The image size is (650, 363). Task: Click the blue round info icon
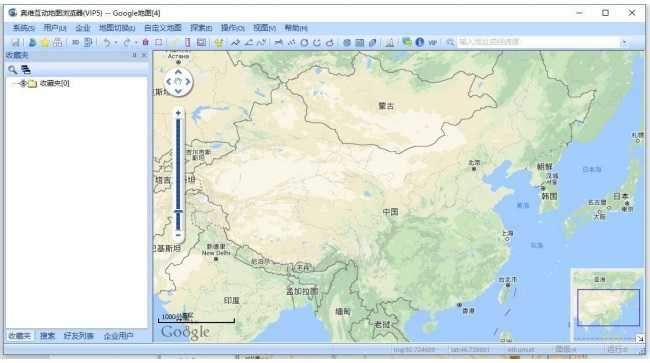420,42
